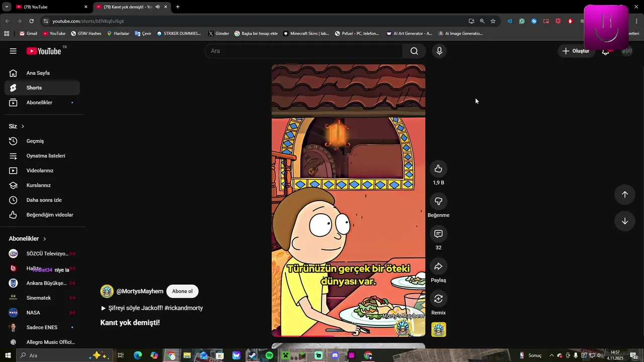This screenshot has width=644, height=362.
Task: Share the short via Paylaş icon
Action: tap(438, 266)
